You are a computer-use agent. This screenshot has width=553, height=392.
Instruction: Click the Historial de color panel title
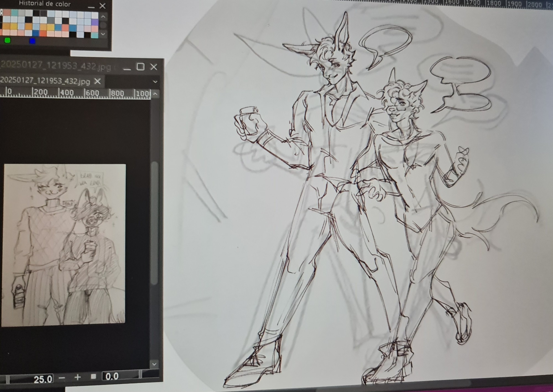[x=45, y=4]
